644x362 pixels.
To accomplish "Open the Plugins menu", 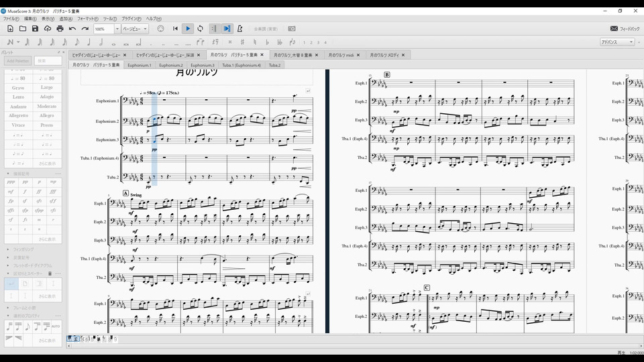I will click(131, 19).
